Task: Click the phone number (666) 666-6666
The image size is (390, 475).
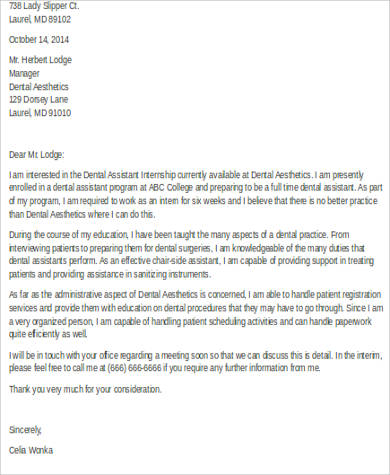Action: pyautogui.click(x=134, y=368)
